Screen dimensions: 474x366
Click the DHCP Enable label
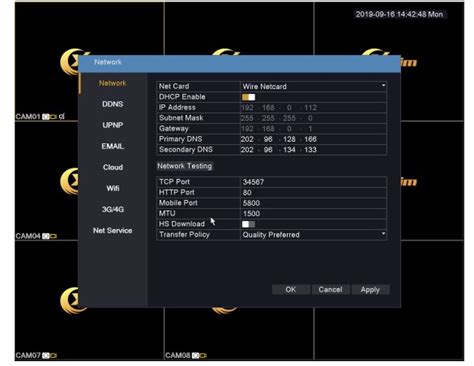point(182,97)
